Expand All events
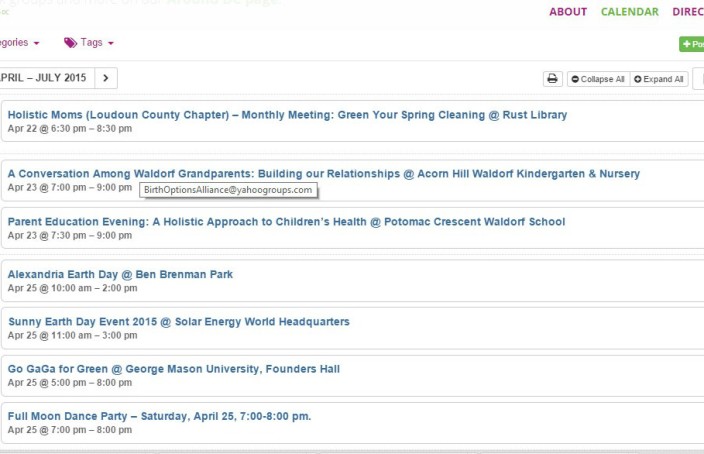 click(659, 79)
